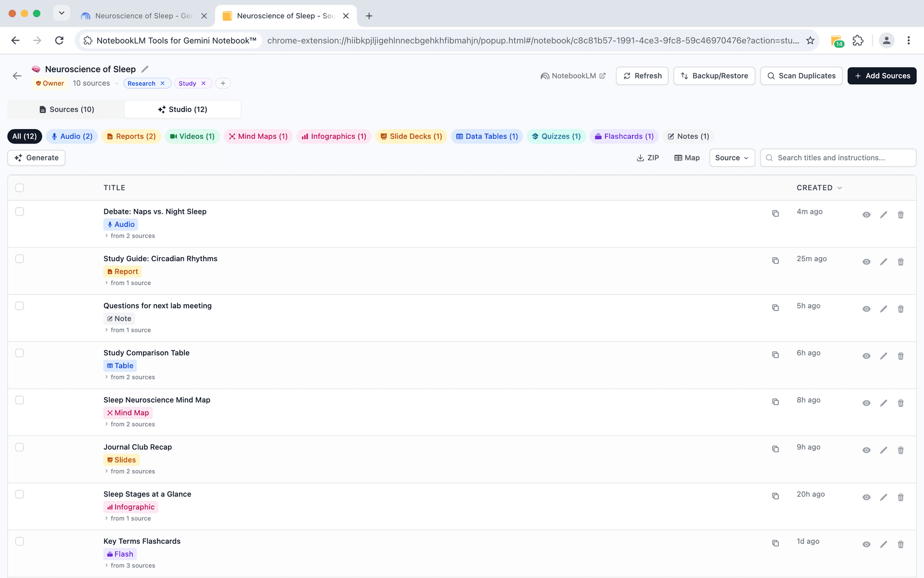924x578 pixels.
Task: Switch to the Sources (10) tab
Action: (66, 109)
